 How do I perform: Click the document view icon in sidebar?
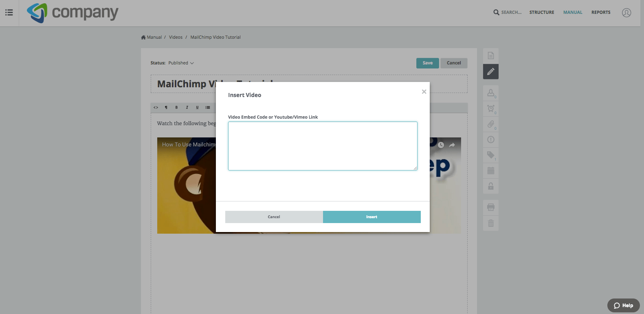point(491,56)
